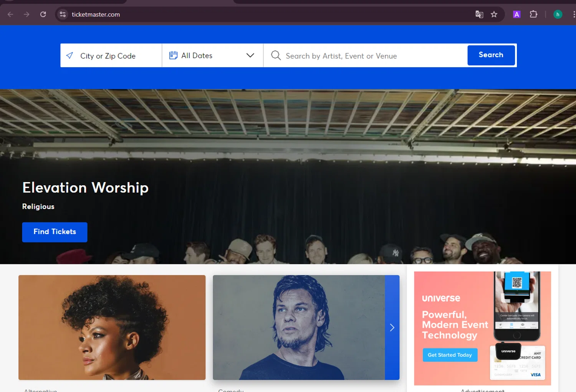Open the Google Translate icon

479,15
